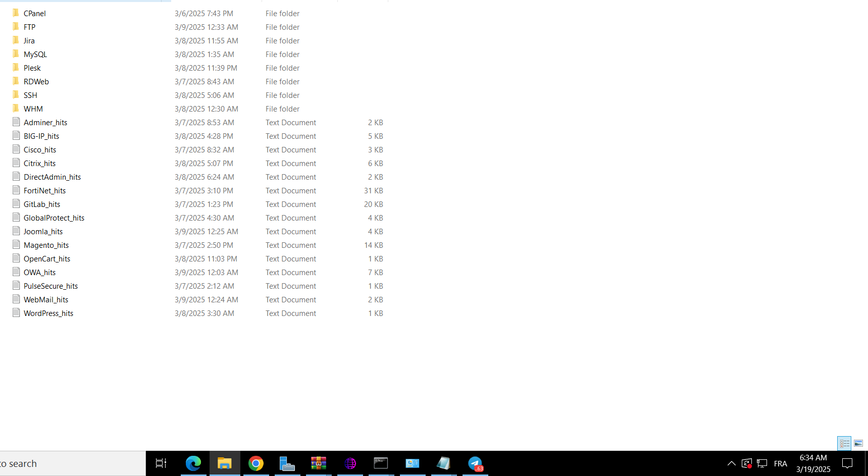Select the GlobalProtect_hits file name
The width and height of the screenshot is (868, 476).
point(54,218)
